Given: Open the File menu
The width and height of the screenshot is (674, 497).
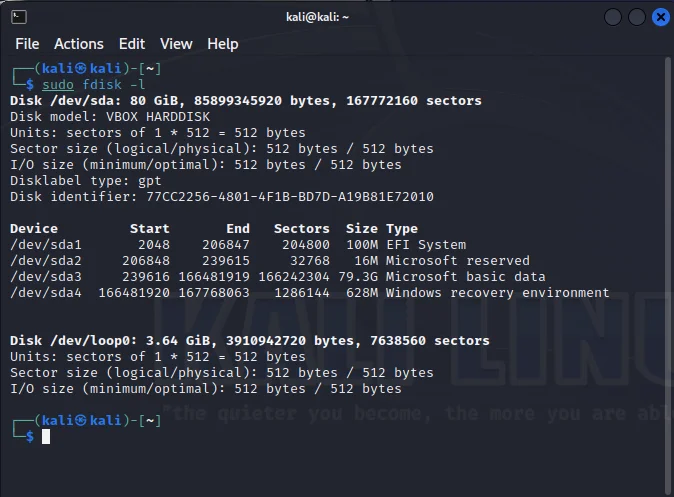Looking at the screenshot, I should pyautogui.click(x=27, y=44).
